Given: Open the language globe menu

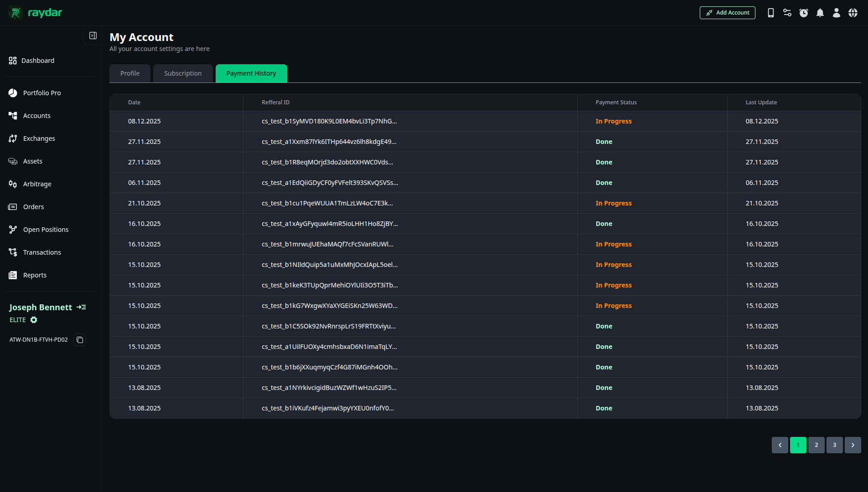Looking at the screenshot, I should pos(853,12).
